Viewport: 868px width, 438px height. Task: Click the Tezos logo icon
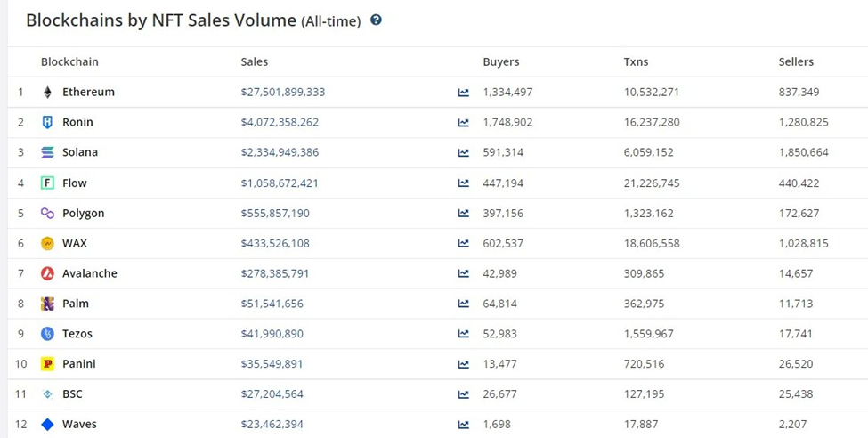coord(48,334)
